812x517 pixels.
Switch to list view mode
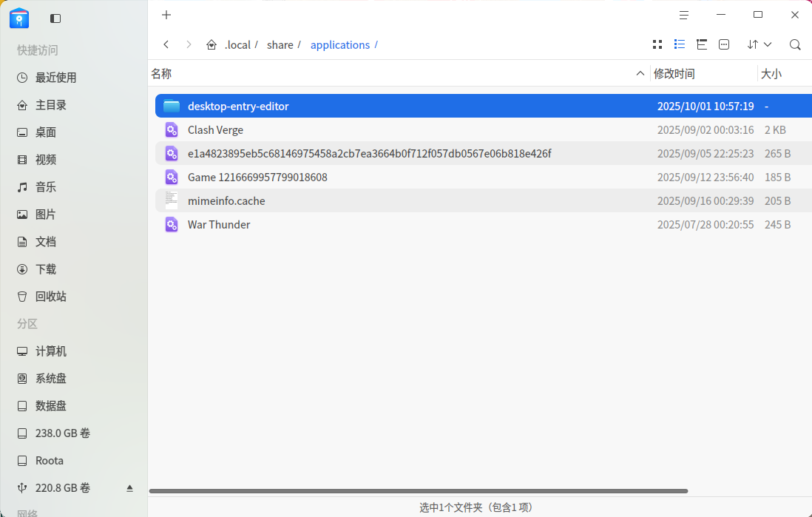pos(680,44)
